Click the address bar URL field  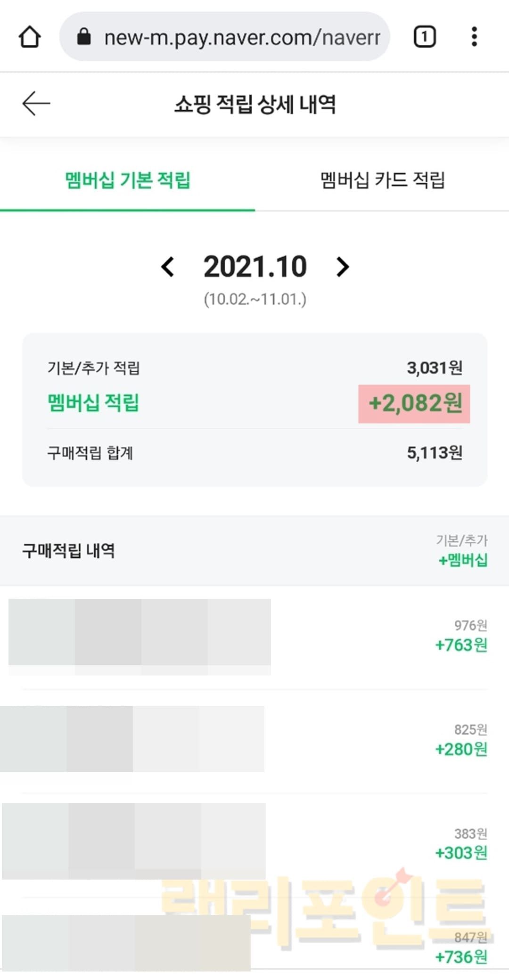[x=241, y=37]
